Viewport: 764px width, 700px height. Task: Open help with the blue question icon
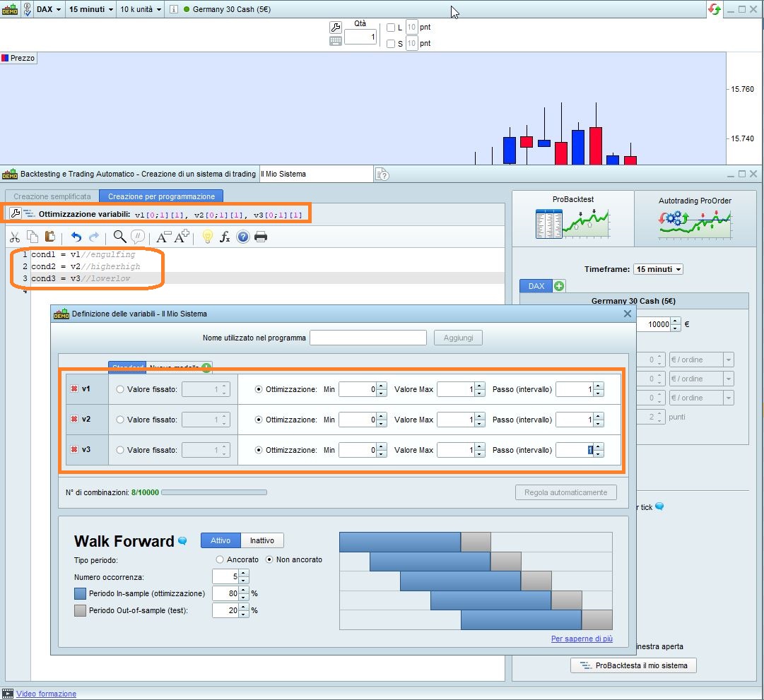[242, 237]
